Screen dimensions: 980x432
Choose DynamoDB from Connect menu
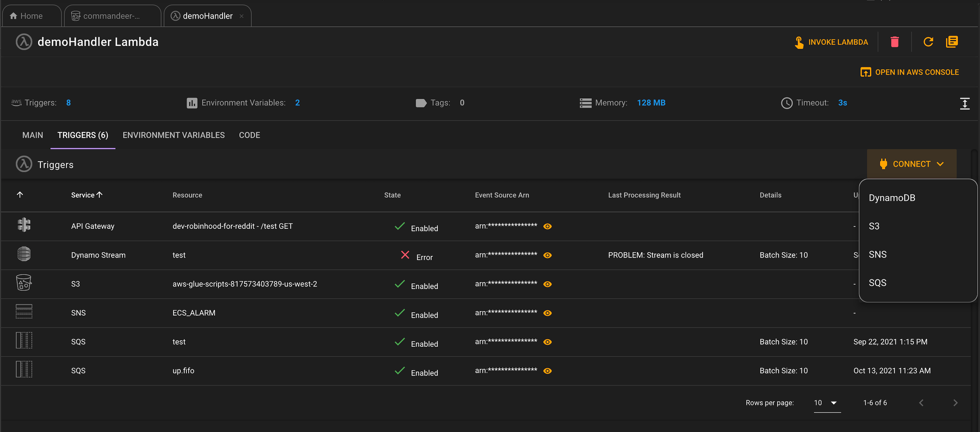pyautogui.click(x=918, y=198)
